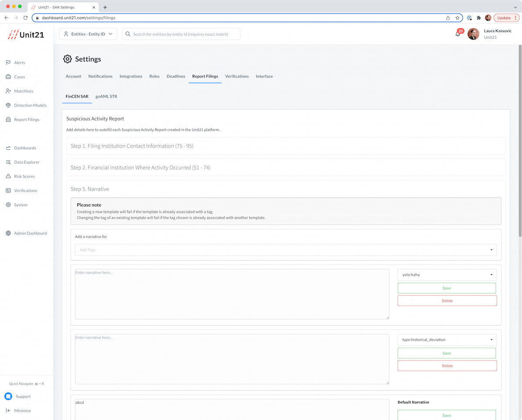Delete the type:historical_deviation narrative template

coord(447,366)
